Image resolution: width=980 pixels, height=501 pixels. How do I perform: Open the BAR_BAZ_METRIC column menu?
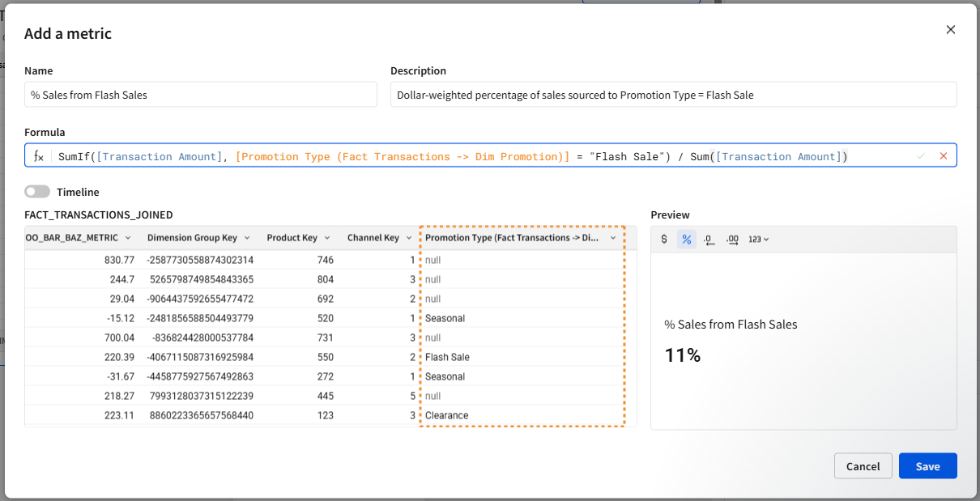coord(127,238)
